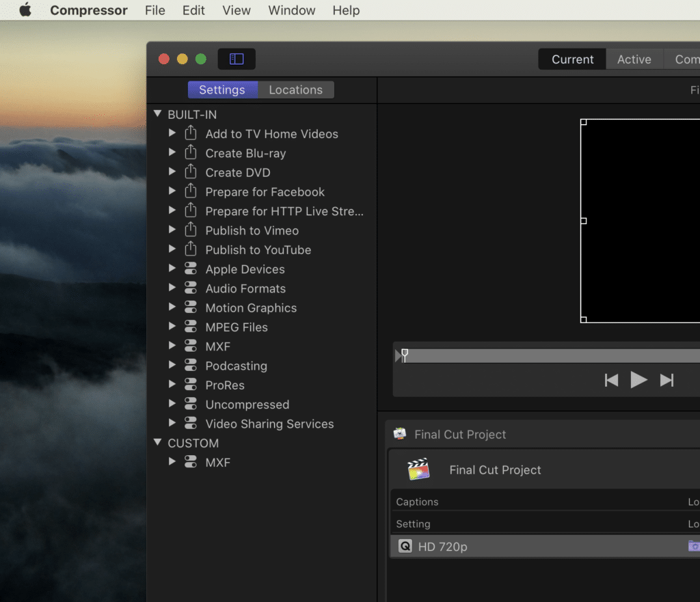The width and height of the screenshot is (700, 602).
Task: Select the Current tab
Action: [x=571, y=59]
